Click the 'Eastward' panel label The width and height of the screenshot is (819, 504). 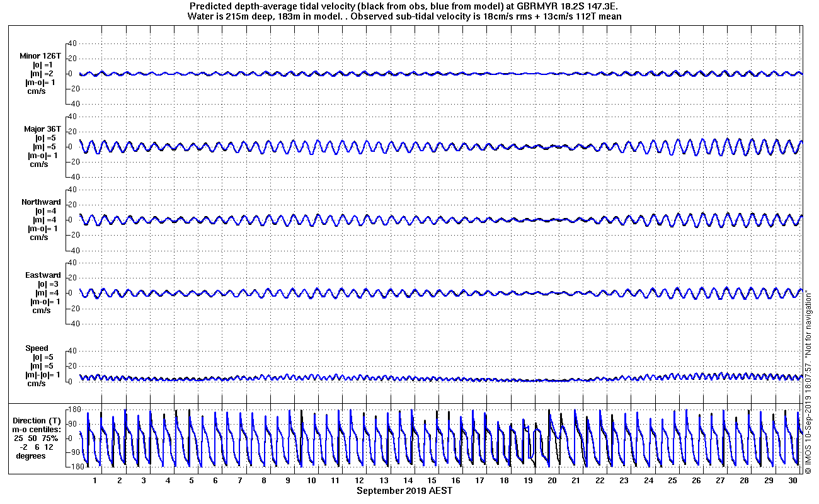43,275
